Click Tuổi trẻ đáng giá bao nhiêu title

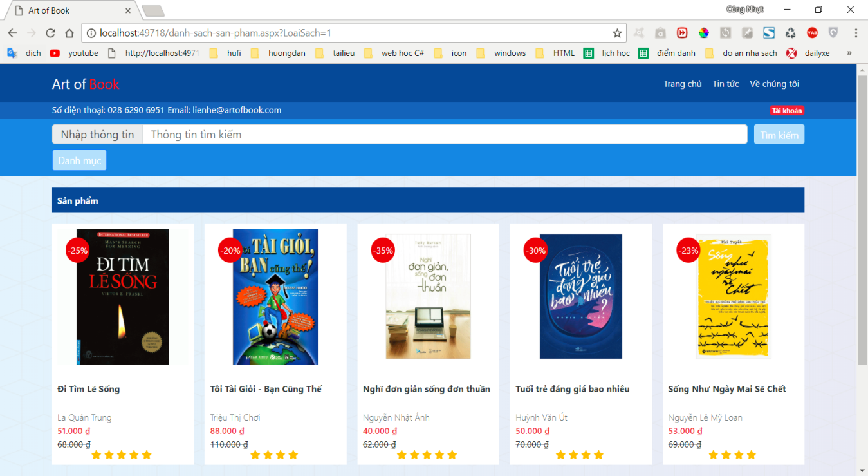pyautogui.click(x=573, y=389)
